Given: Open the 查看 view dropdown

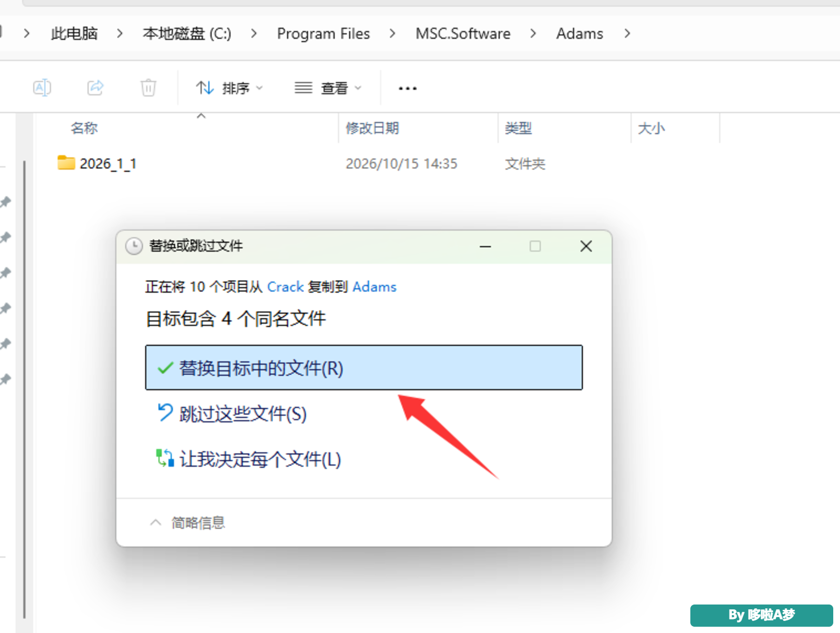Looking at the screenshot, I should coord(328,88).
